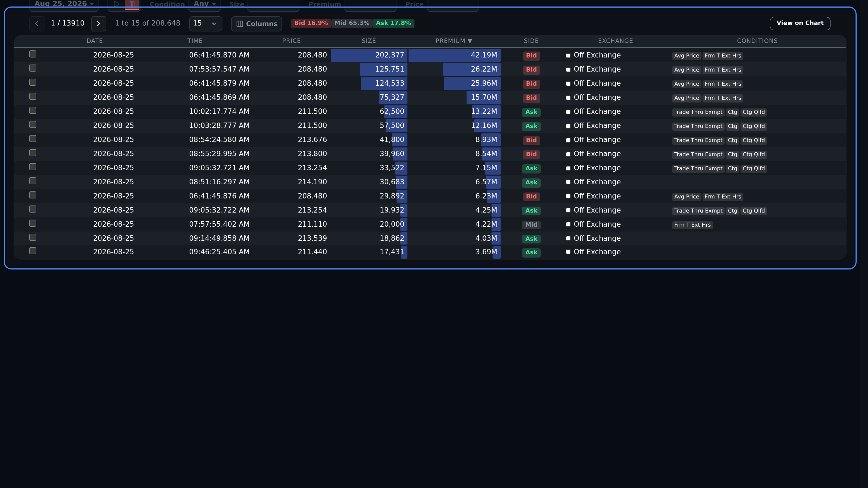Click Ctg Qlfd tag in 57,500 row
868x488 pixels.
point(754,126)
